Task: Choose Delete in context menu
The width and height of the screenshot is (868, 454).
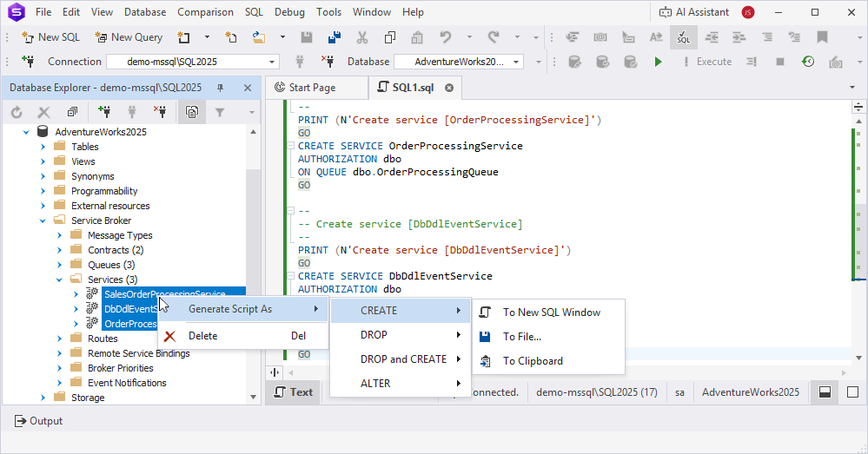Action: pos(243,336)
